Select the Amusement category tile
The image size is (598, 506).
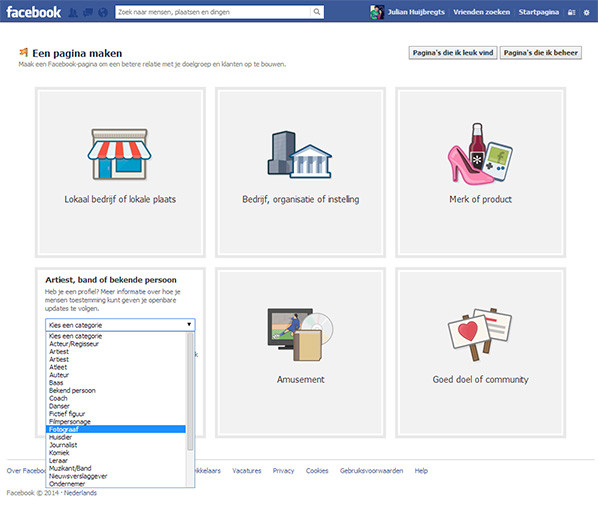[x=301, y=353]
